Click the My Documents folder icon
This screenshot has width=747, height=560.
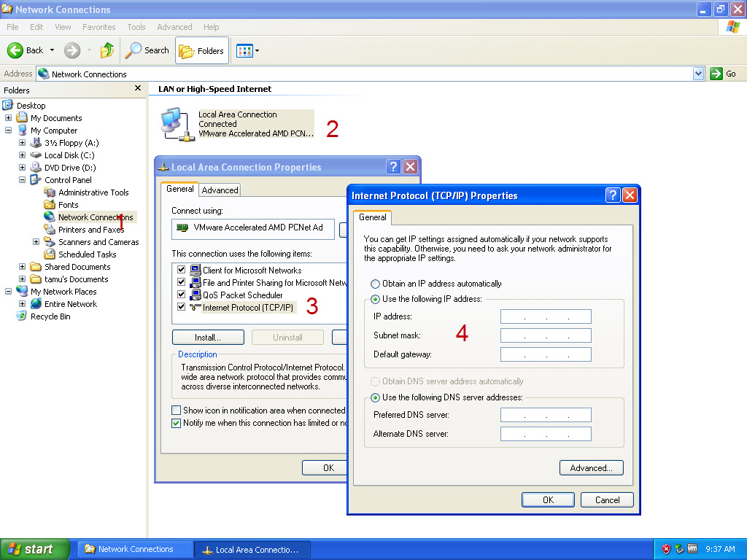pos(22,117)
